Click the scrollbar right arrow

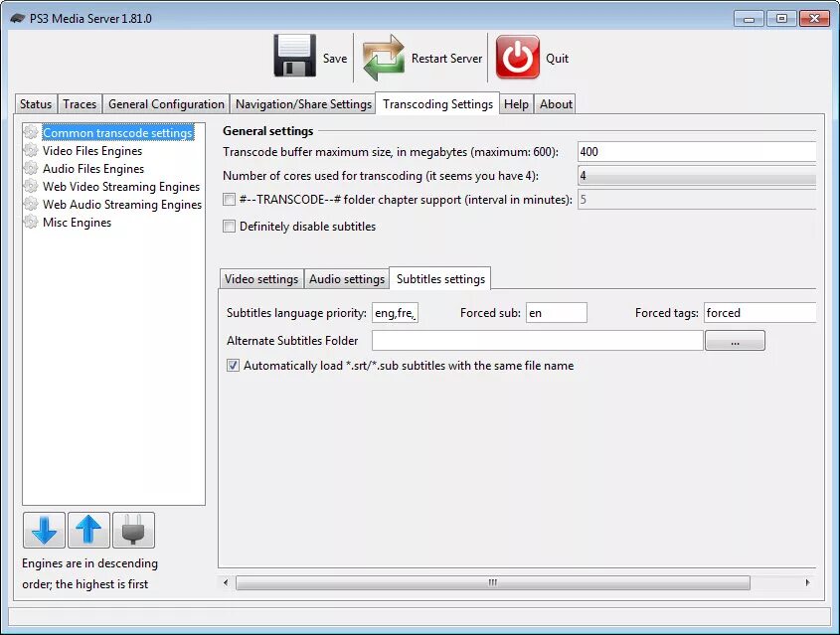807,582
